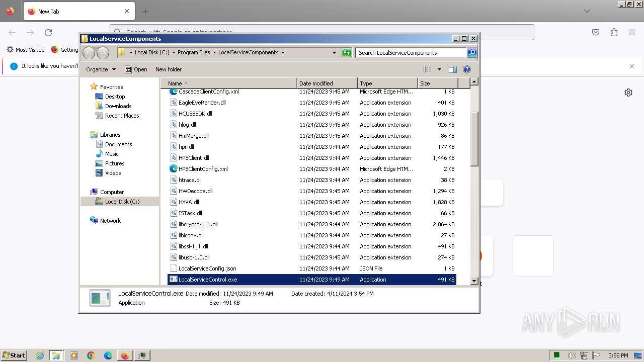The height and width of the screenshot is (362, 644).
Task: Launch Internet Explorer from the taskbar
Action: 40,355
